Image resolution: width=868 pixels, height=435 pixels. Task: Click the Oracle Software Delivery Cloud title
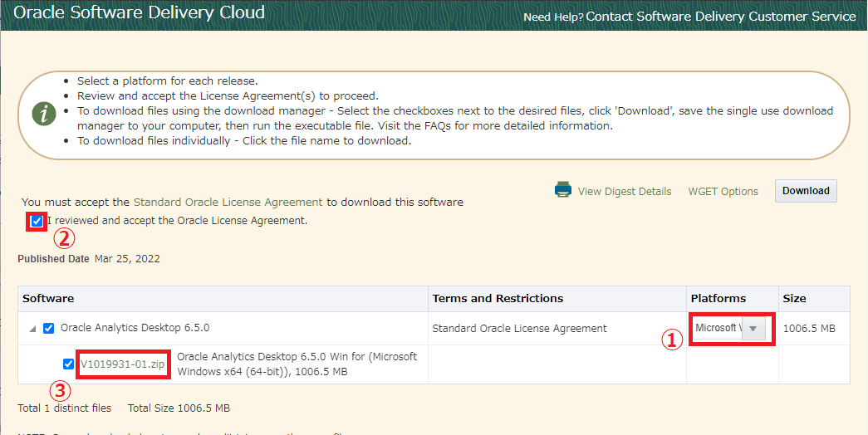140,13
